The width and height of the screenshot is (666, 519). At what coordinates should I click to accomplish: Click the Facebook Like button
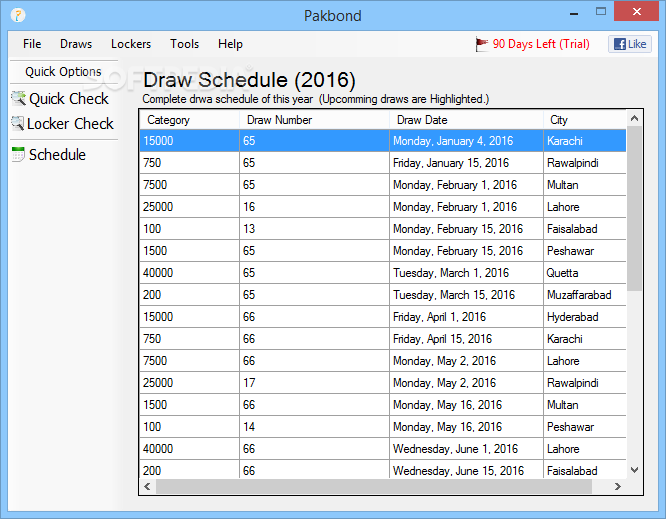(630, 44)
